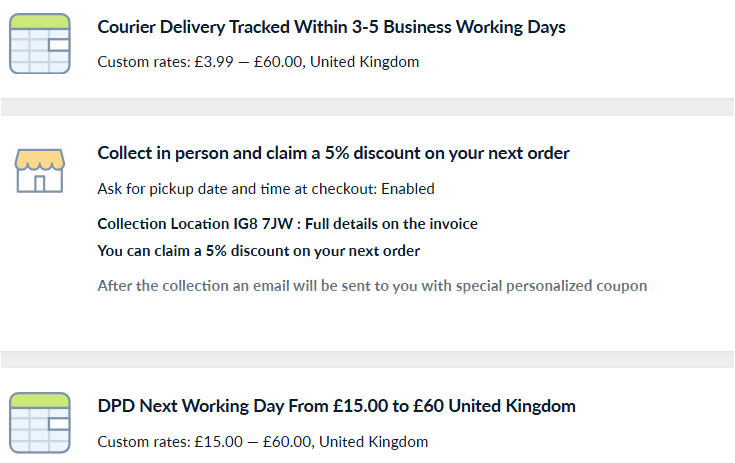Image resolution: width=735 pixels, height=463 pixels.
Task: Open Courier Delivery Tracked Within 3-5 Business Days
Action: (331, 27)
